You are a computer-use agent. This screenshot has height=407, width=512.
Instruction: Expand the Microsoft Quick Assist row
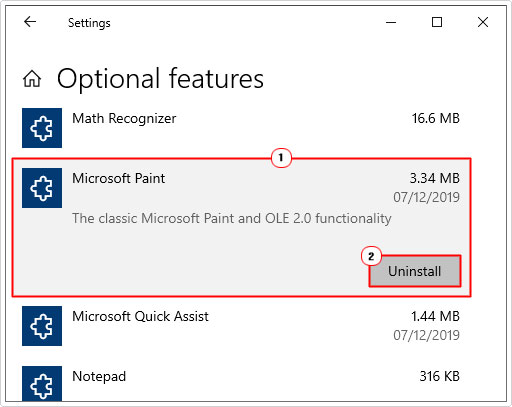pyautogui.click(x=242, y=326)
